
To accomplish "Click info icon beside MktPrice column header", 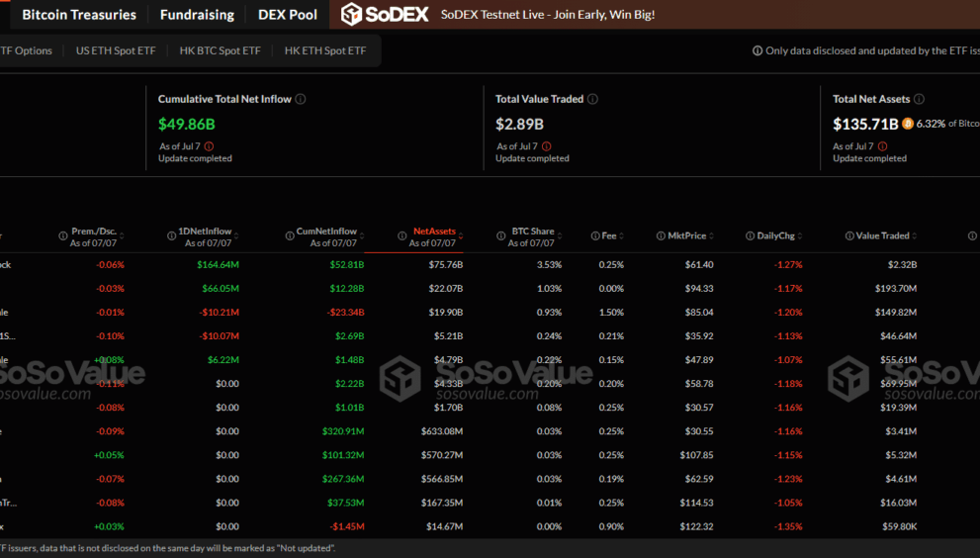I will click(x=661, y=235).
